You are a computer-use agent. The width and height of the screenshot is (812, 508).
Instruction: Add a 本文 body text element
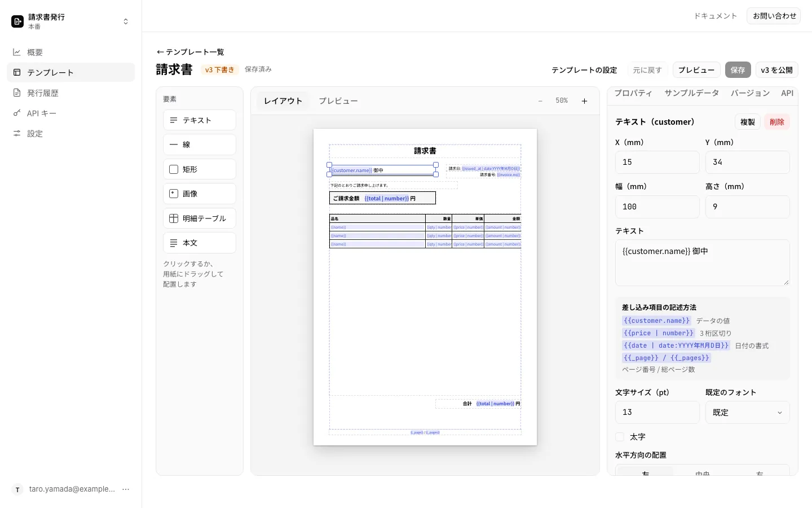coord(200,243)
